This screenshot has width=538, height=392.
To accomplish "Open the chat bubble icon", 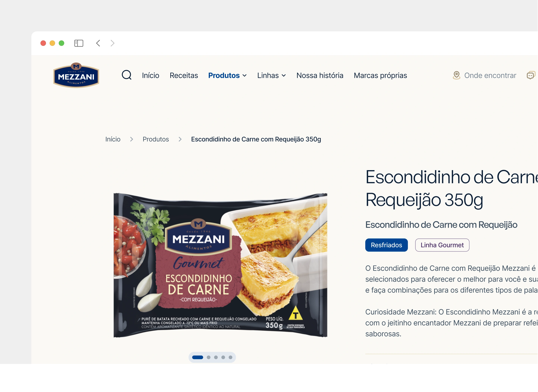I will 531,75.
